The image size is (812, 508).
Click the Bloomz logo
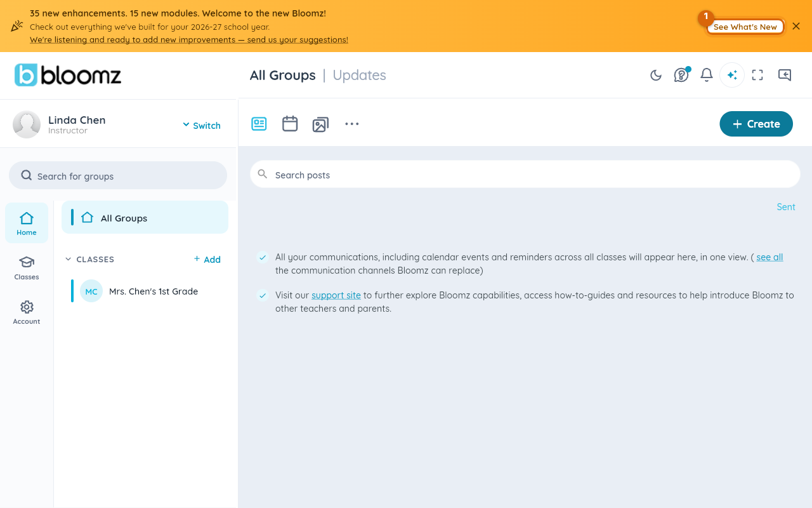68,75
